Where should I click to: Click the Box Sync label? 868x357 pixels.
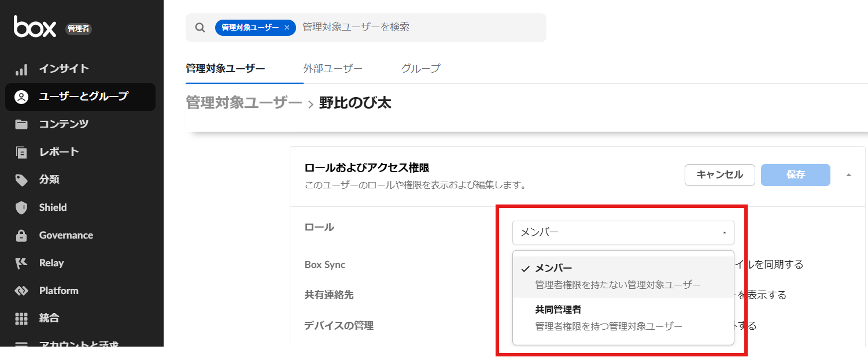[x=325, y=265]
